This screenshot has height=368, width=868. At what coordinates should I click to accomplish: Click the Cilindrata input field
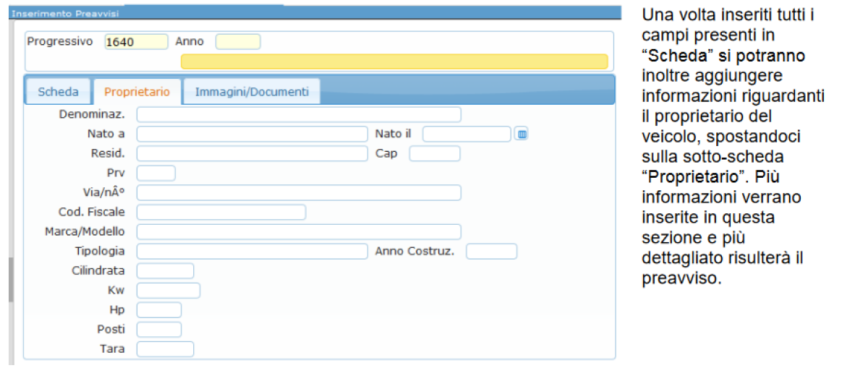click(166, 270)
